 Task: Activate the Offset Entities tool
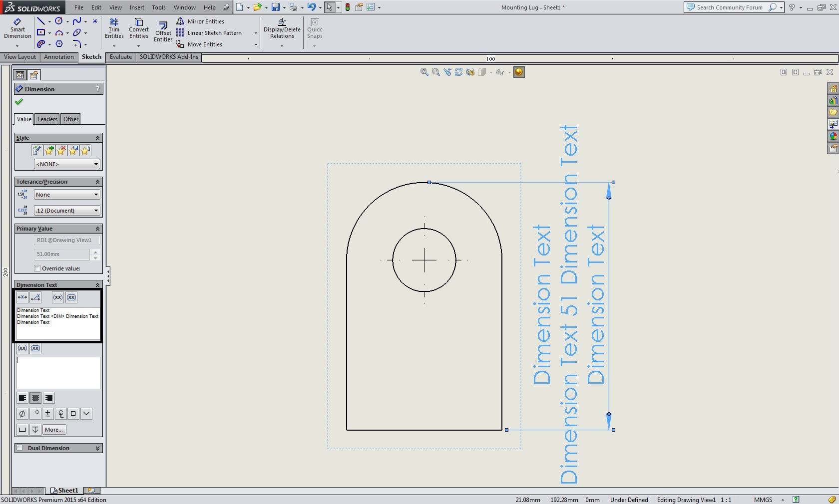(x=163, y=31)
